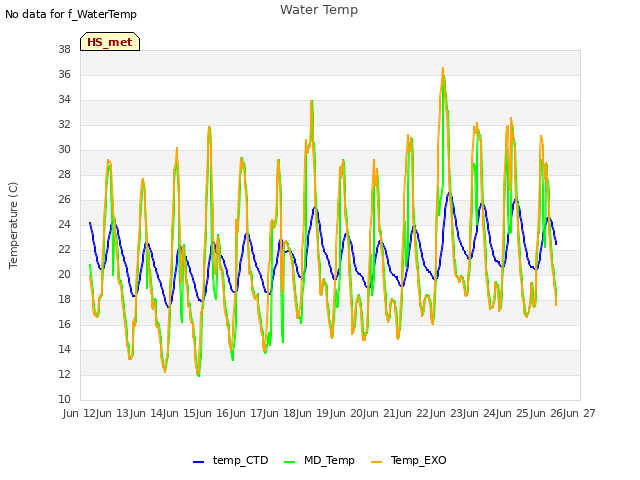The image size is (640, 480).
Task: Click the Jun 15 x-axis label
Action: [x=181, y=413]
